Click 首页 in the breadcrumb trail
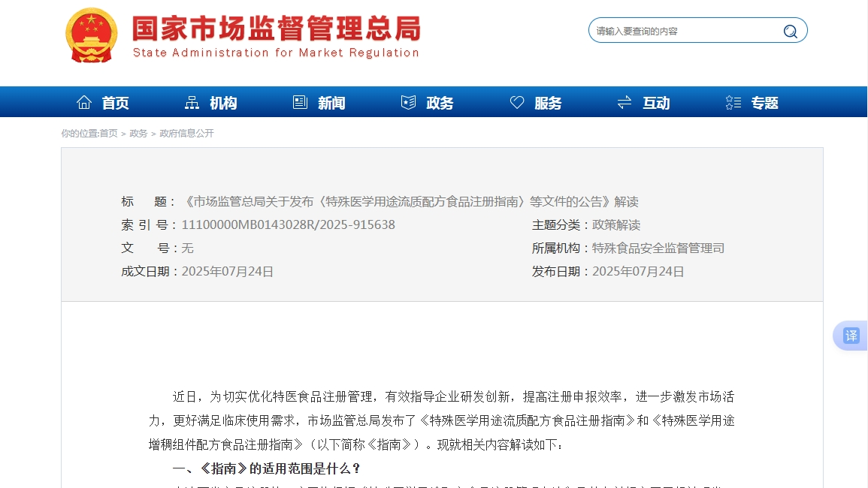868x488 pixels. pos(108,134)
